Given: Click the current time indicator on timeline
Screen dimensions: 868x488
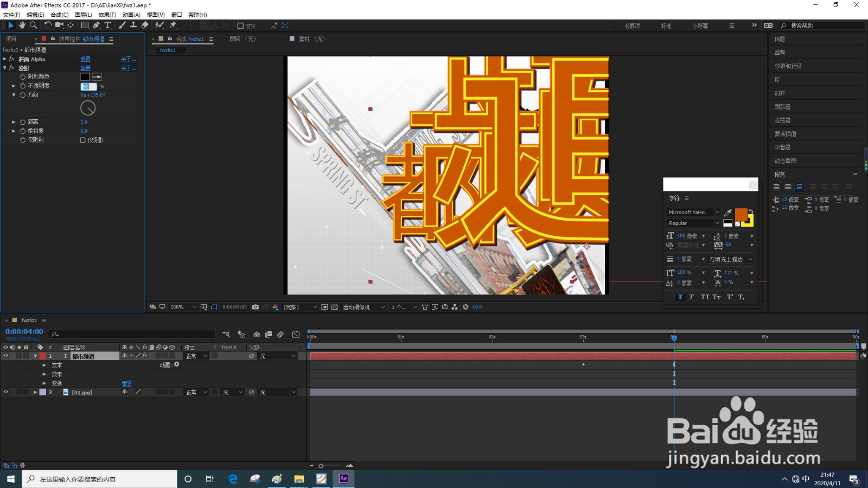Looking at the screenshot, I should (674, 338).
